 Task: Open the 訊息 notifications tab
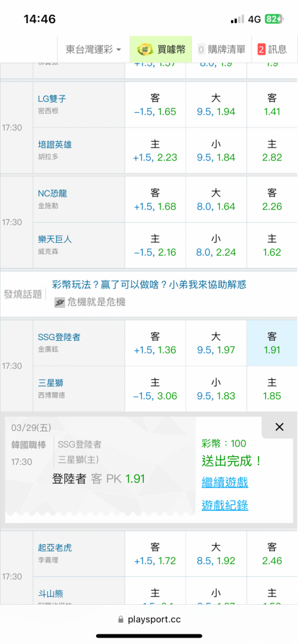(272, 50)
